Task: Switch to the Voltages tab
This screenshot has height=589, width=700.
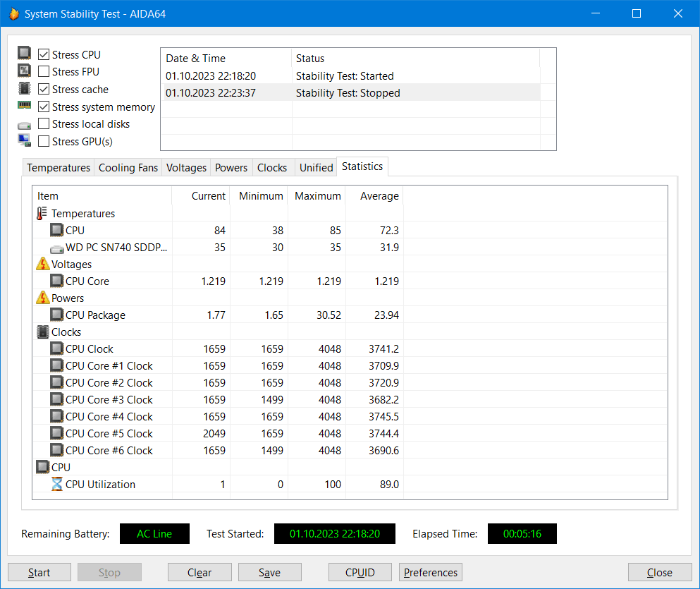Action: point(186,168)
